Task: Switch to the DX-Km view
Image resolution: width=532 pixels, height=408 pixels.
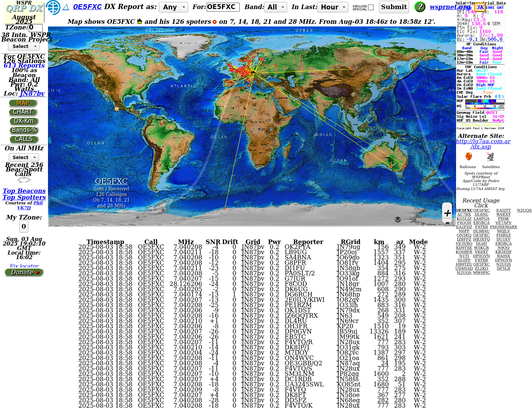Action: [x=23, y=121]
